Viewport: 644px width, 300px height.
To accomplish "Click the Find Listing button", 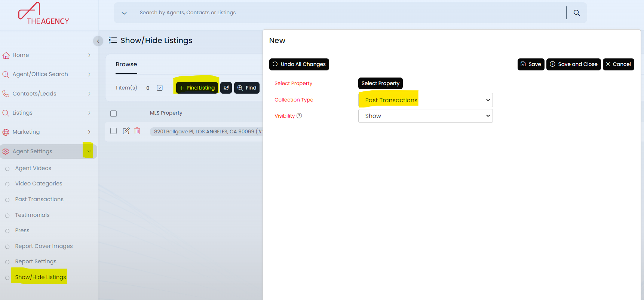I will (x=197, y=88).
